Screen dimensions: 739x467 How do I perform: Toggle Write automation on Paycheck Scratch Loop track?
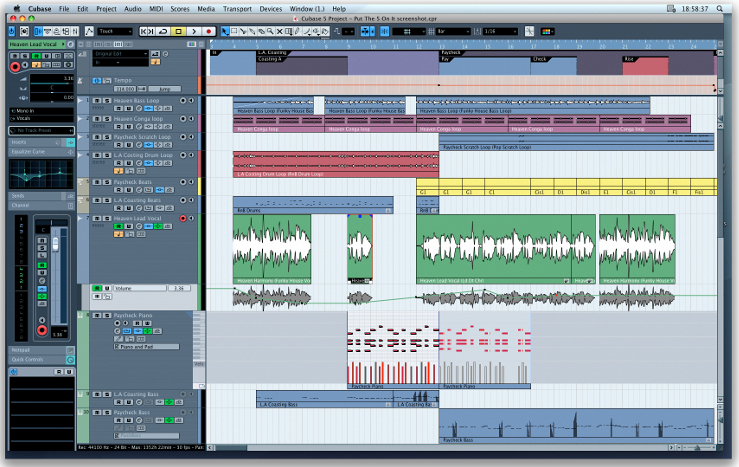(128, 145)
